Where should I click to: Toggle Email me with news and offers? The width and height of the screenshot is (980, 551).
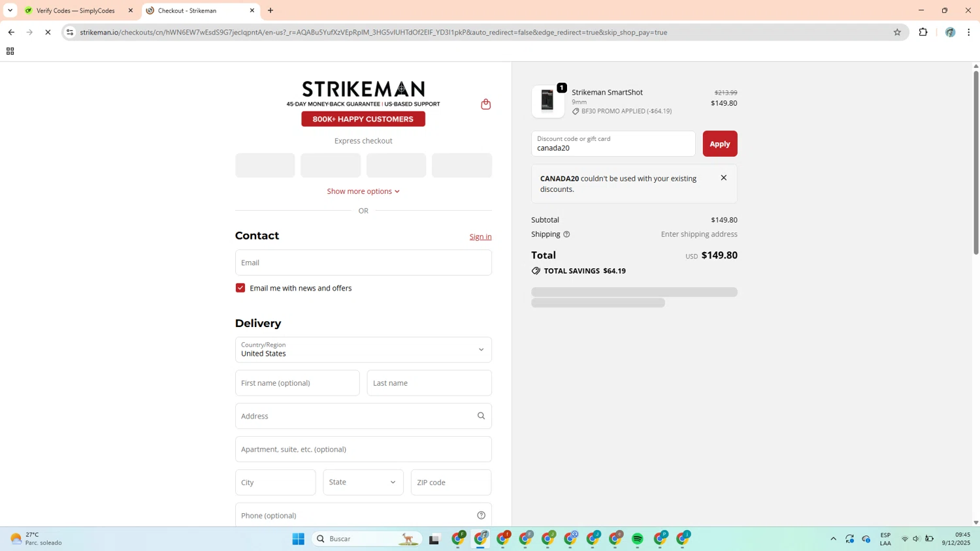click(240, 288)
